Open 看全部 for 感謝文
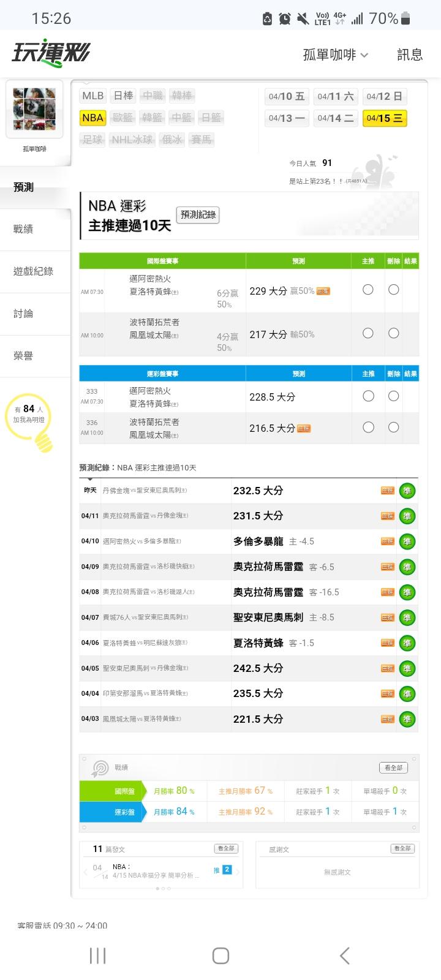The width and height of the screenshot is (441, 980). click(x=402, y=848)
